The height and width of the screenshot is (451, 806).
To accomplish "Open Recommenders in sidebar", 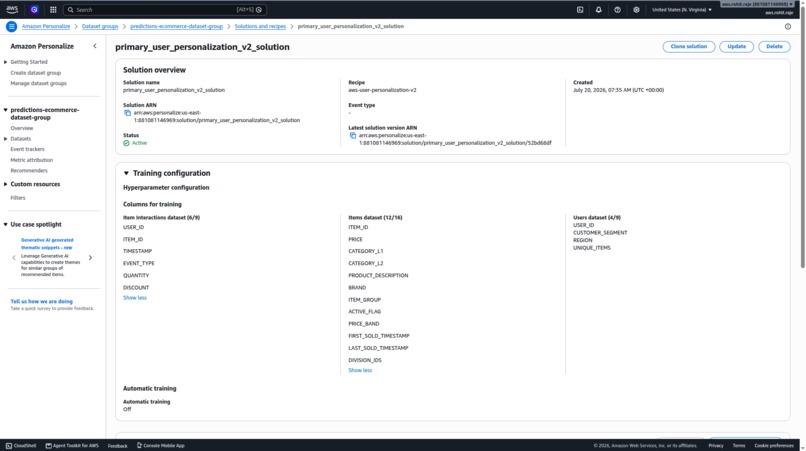I will 29,171.
